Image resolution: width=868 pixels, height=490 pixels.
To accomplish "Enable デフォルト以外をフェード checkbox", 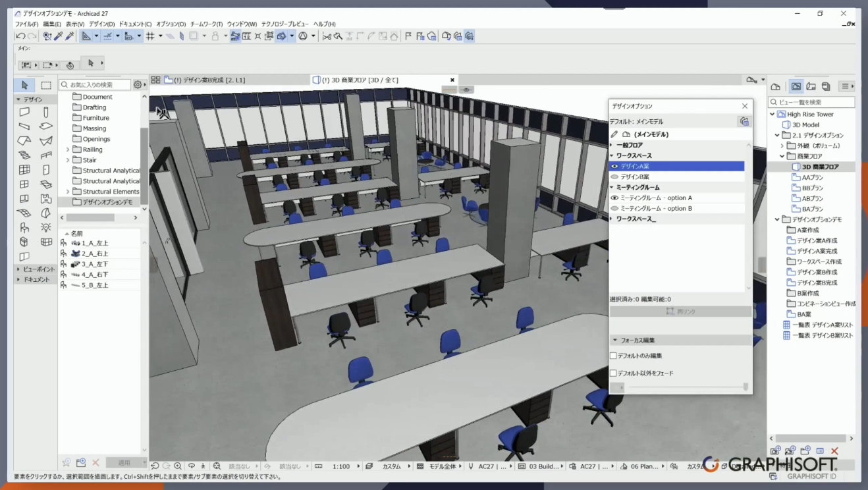I will click(613, 373).
